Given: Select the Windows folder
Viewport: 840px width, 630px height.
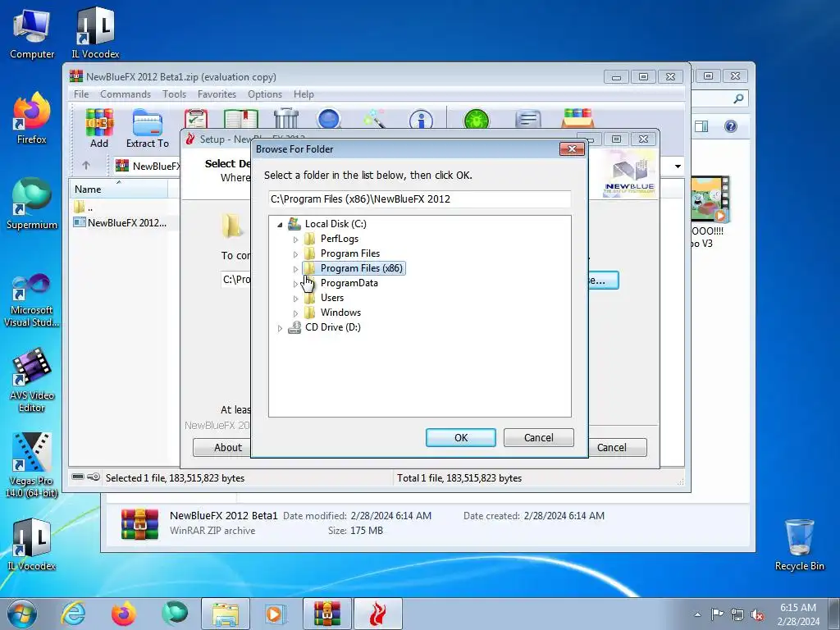Looking at the screenshot, I should 340,313.
